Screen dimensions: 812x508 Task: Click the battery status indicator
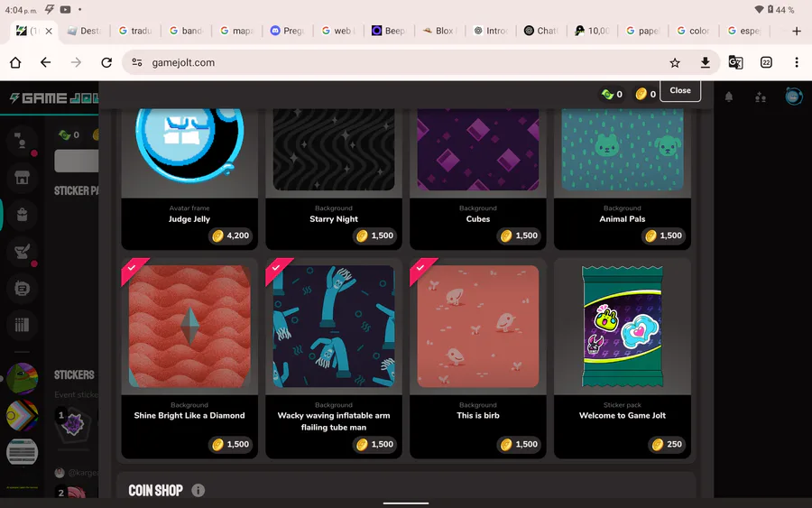(x=781, y=9)
